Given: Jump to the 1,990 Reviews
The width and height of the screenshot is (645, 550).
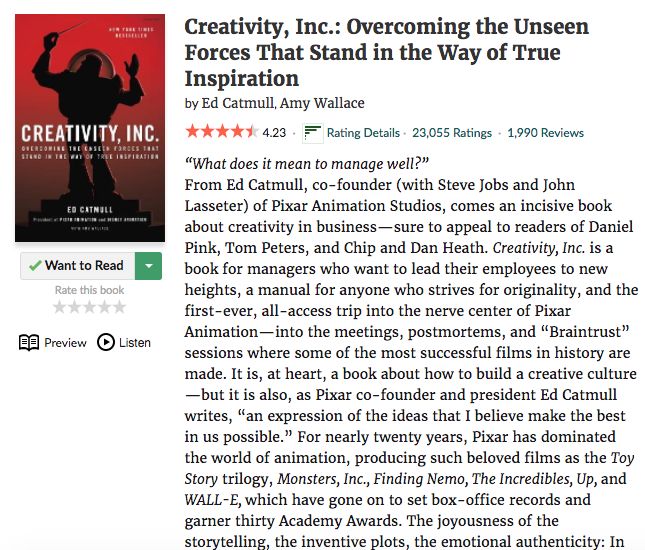Looking at the screenshot, I should click(x=545, y=132).
